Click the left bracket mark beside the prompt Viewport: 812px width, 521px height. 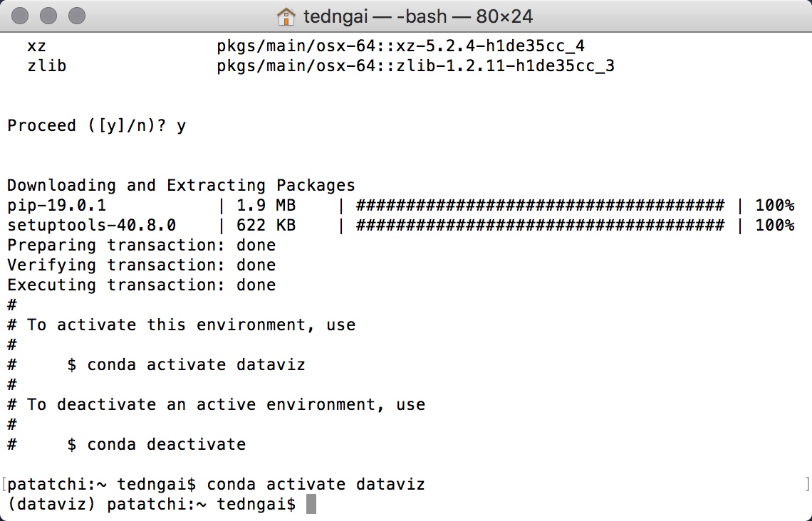click(x=4, y=485)
